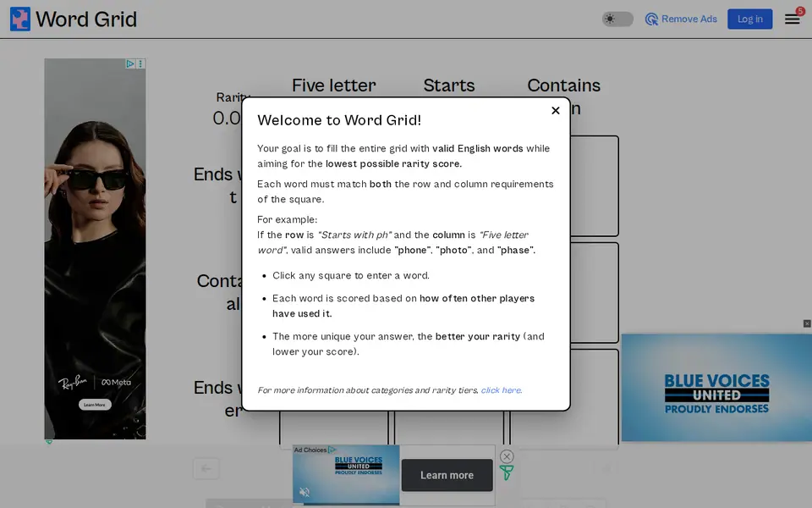Click Learn More on the Ray-Ban ad
Image resolution: width=812 pixels, height=508 pixels.
pos(95,405)
